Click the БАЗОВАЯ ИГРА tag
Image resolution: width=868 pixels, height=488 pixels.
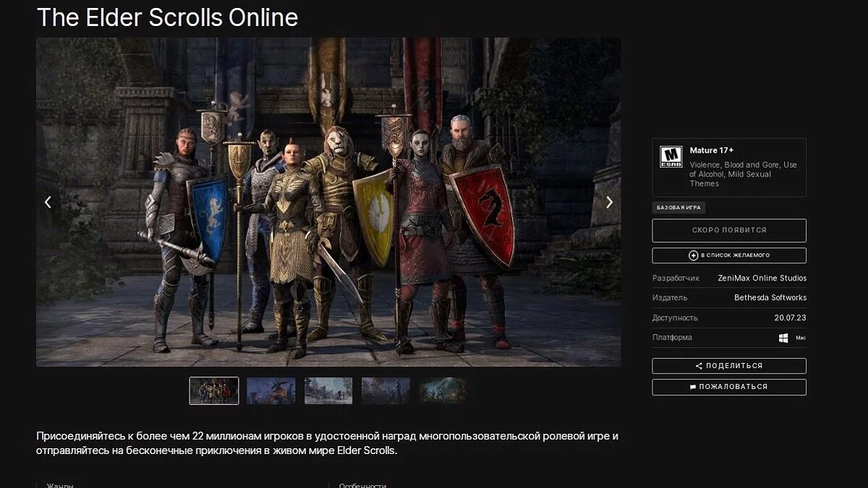(x=678, y=207)
